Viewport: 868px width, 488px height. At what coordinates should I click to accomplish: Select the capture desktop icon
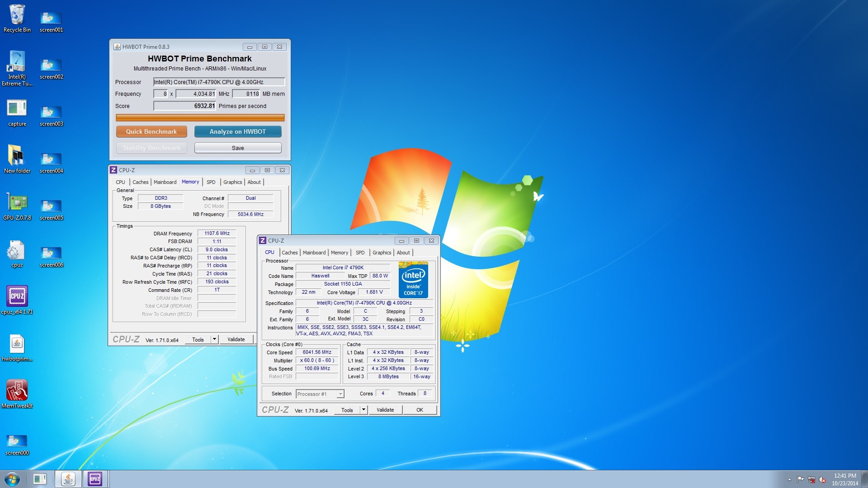click(x=17, y=113)
